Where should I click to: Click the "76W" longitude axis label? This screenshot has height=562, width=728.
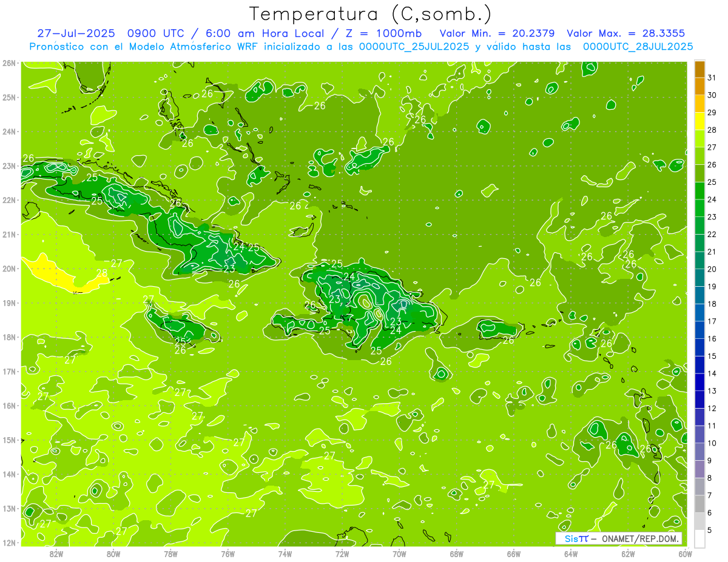click(x=228, y=554)
